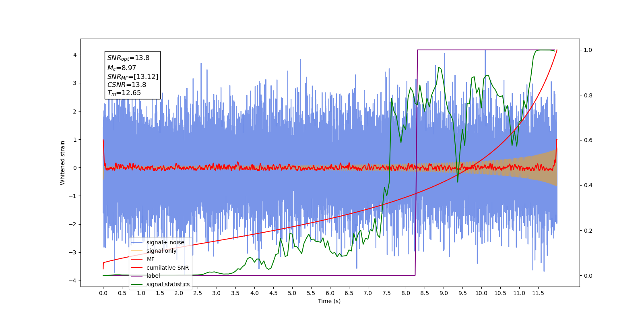
Task: Click the 0.4 right y-axis tick label
Action: tap(588, 185)
